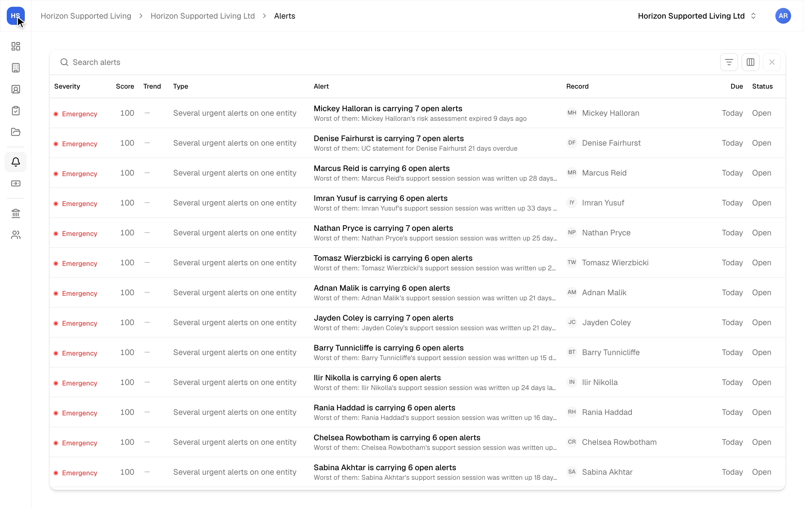The height and width of the screenshot is (508, 812).
Task: Click the Chelsea Rowbotham record name
Action: click(x=619, y=442)
